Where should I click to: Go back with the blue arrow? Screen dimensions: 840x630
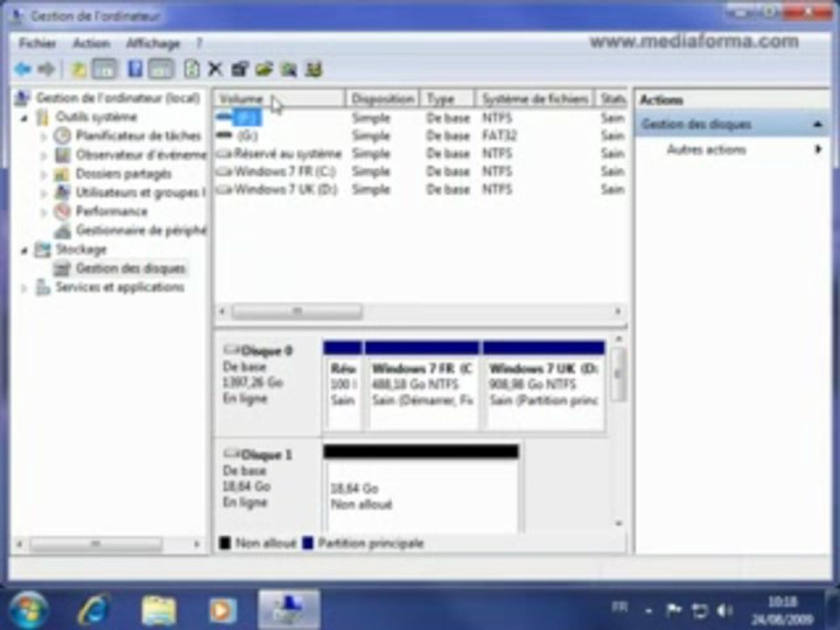(23, 68)
